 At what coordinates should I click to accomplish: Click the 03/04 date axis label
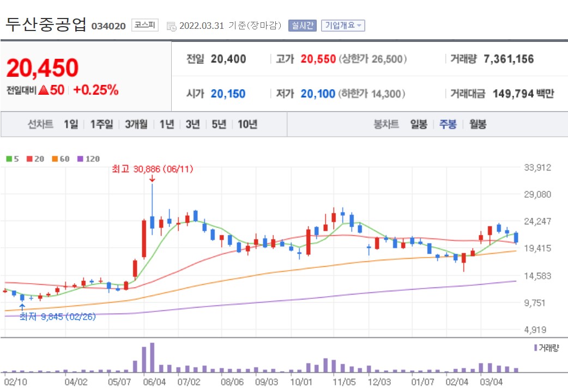[x=492, y=382]
